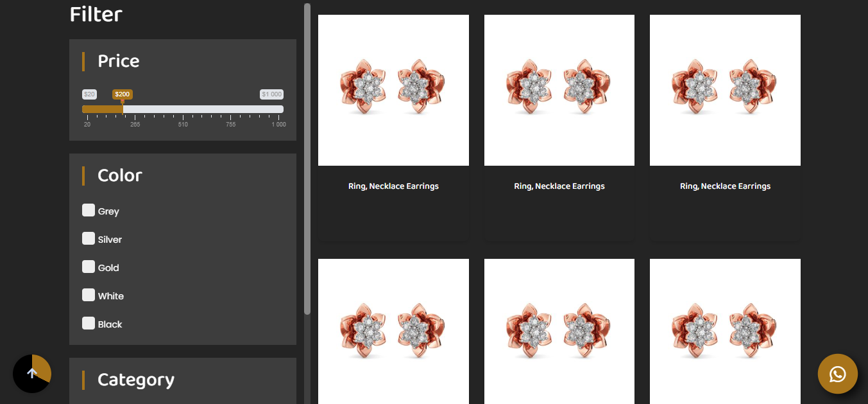Toggle the Black color checkbox
This screenshot has height=404, width=868.
point(89,323)
